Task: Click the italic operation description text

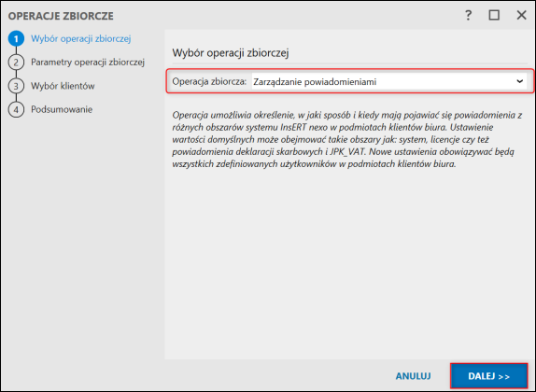Action: (347, 139)
